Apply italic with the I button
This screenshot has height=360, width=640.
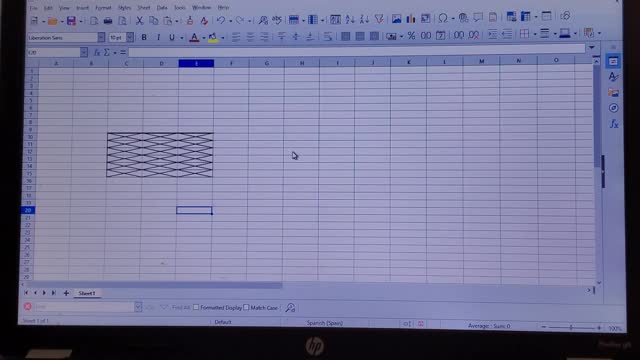tap(158, 38)
